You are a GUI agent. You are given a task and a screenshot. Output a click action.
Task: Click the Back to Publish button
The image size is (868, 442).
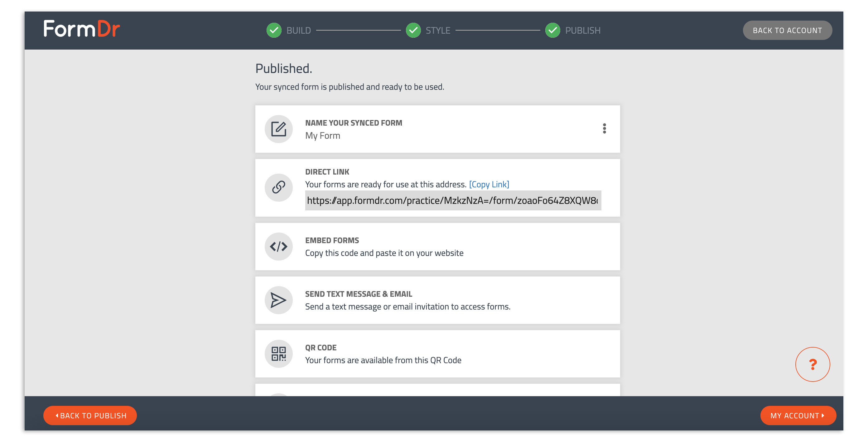point(89,416)
